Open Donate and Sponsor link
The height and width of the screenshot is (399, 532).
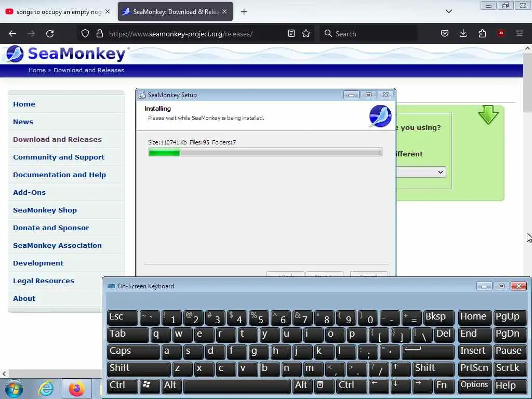tap(51, 228)
